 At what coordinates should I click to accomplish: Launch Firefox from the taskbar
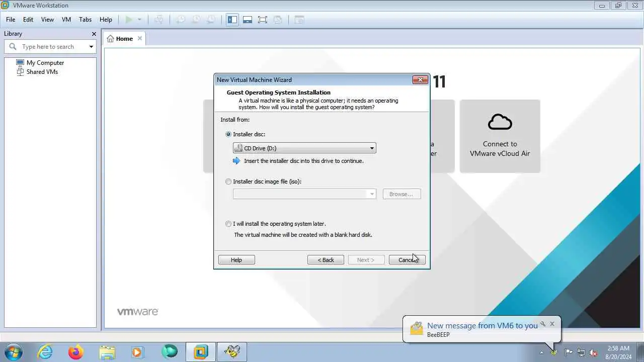click(76, 352)
